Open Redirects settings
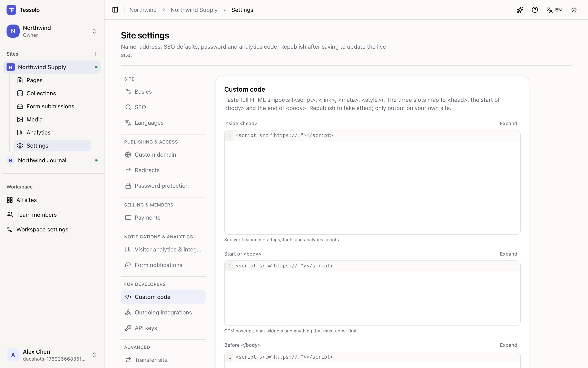Viewport: 588px width, 368px height. 163,170
